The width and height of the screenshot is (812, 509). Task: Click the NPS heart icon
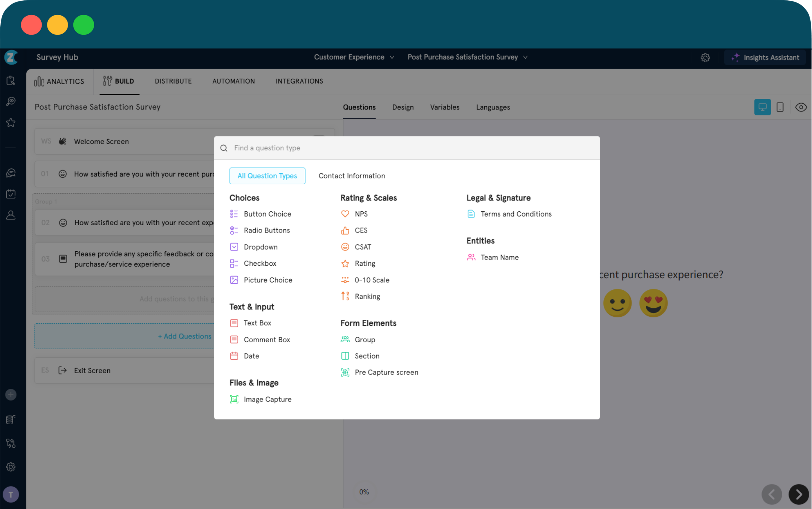[345, 214]
